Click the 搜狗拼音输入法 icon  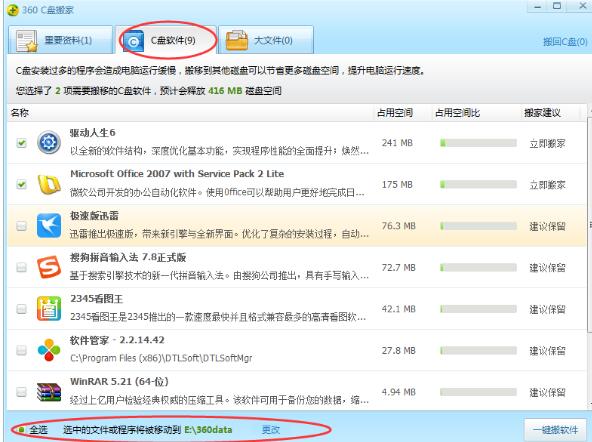tap(49, 267)
